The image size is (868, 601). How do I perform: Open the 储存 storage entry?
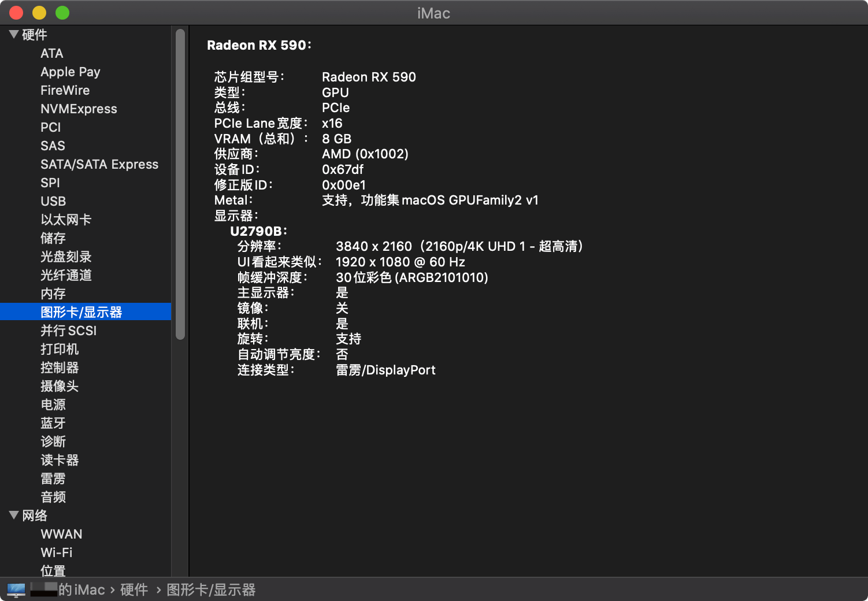click(x=53, y=238)
